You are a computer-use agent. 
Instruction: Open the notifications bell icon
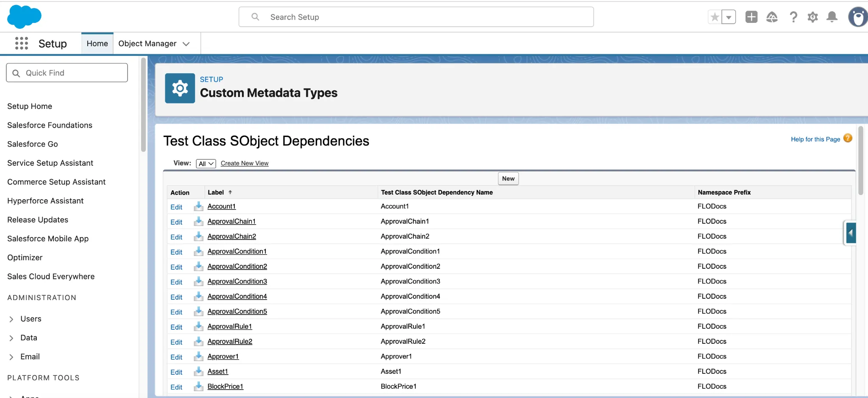(x=832, y=17)
